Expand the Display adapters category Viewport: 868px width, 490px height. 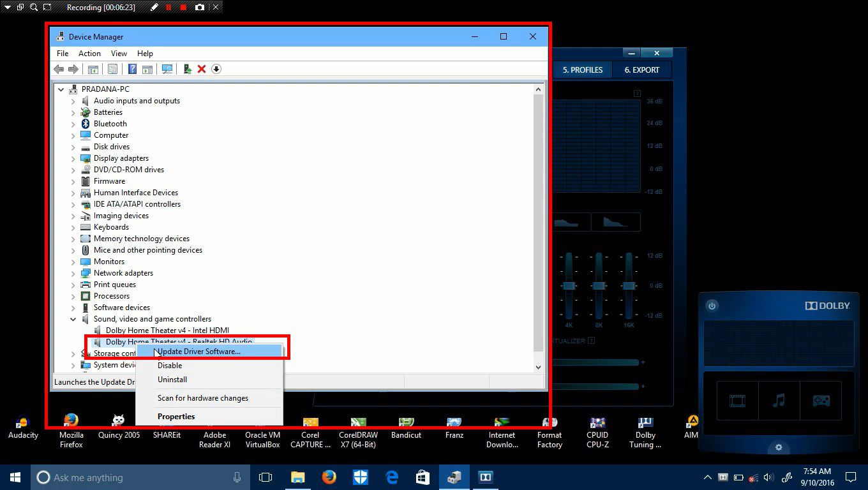click(x=73, y=158)
